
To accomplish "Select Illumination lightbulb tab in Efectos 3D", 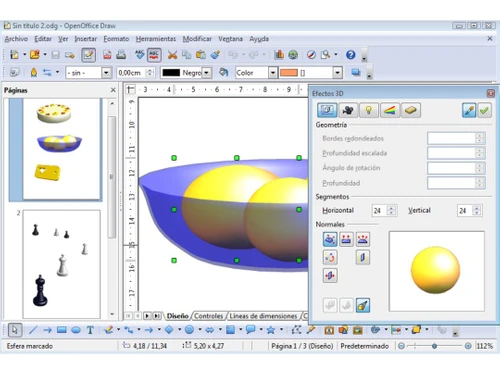I will (x=368, y=110).
